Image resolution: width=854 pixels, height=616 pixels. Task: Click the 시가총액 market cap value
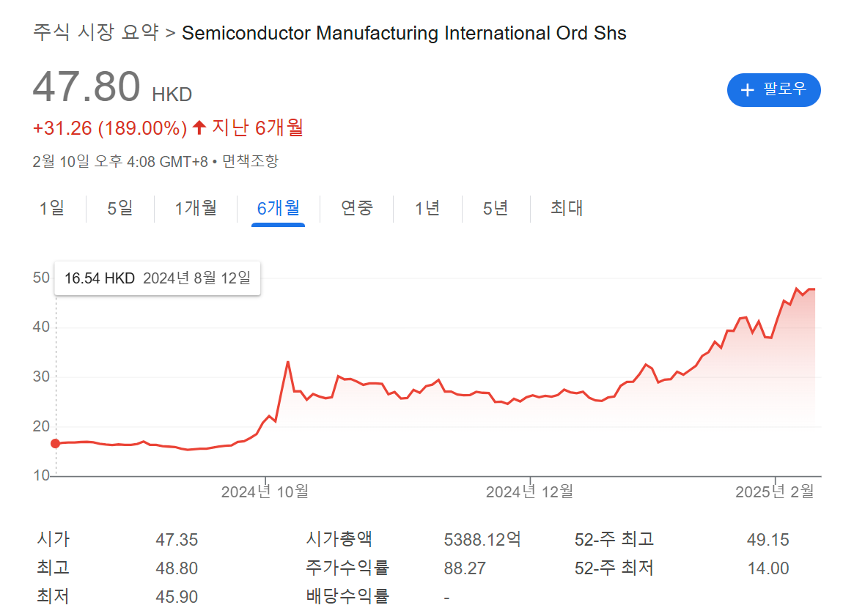click(x=482, y=541)
